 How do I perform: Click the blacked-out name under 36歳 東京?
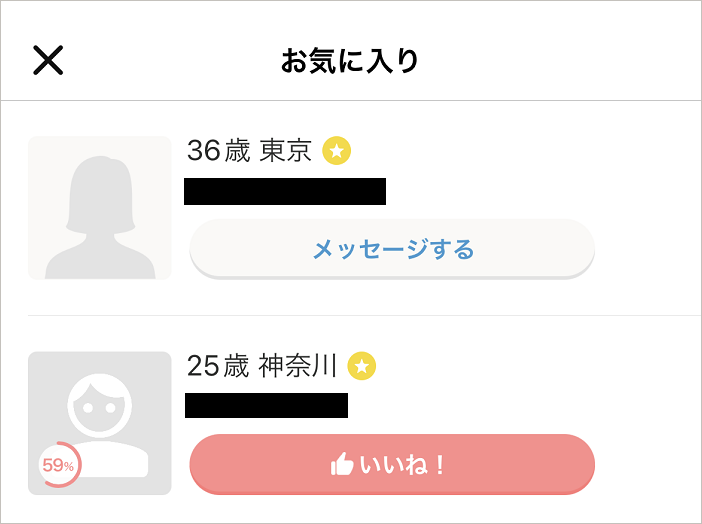285,191
